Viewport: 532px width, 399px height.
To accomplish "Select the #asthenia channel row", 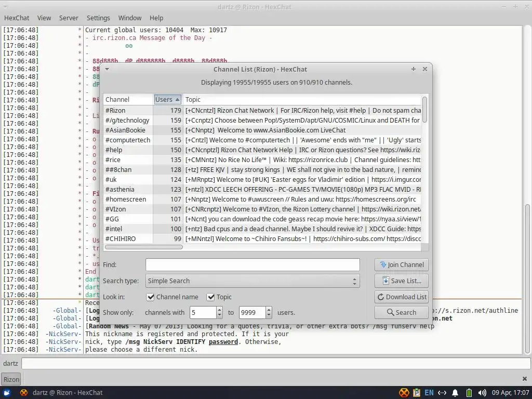I will [262, 189].
